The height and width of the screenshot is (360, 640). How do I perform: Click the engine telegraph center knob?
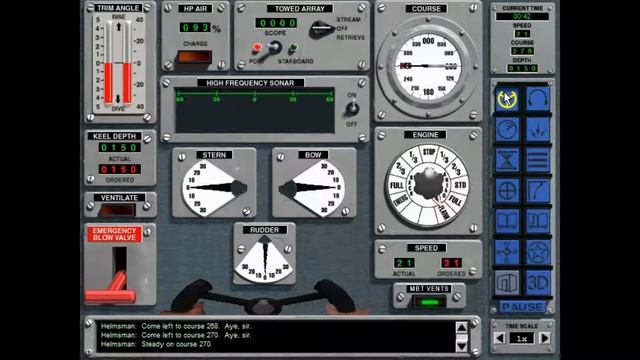click(x=428, y=185)
